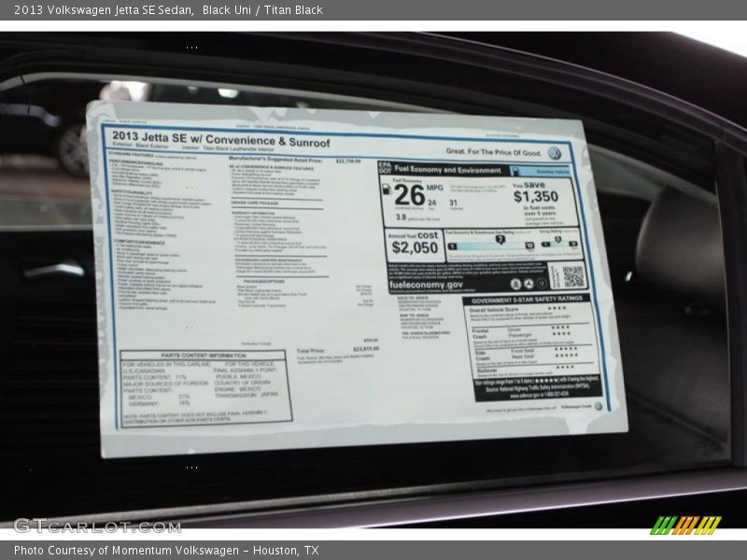This screenshot has height=560, width=747.
Task: Click the Parts Content Information box
Action: (x=204, y=386)
